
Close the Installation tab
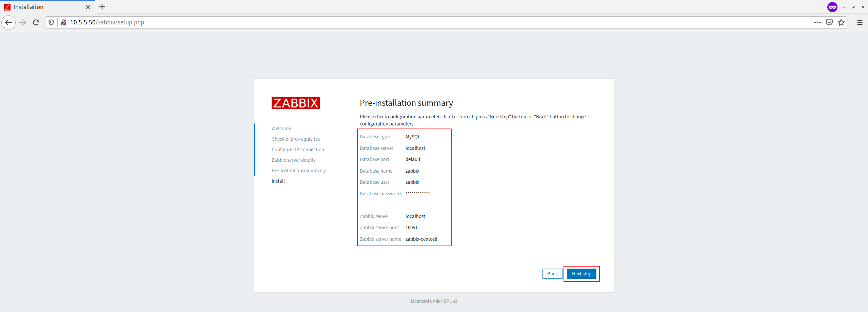pyautogui.click(x=88, y=7)
